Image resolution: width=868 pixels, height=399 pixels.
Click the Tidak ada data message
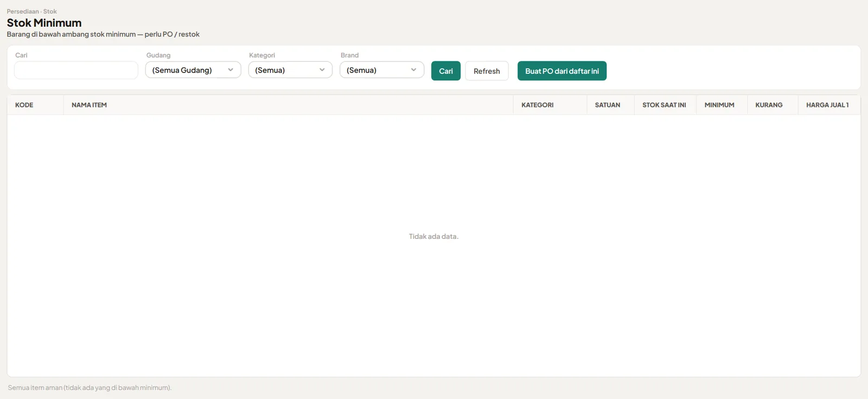[x=433, y=236]
